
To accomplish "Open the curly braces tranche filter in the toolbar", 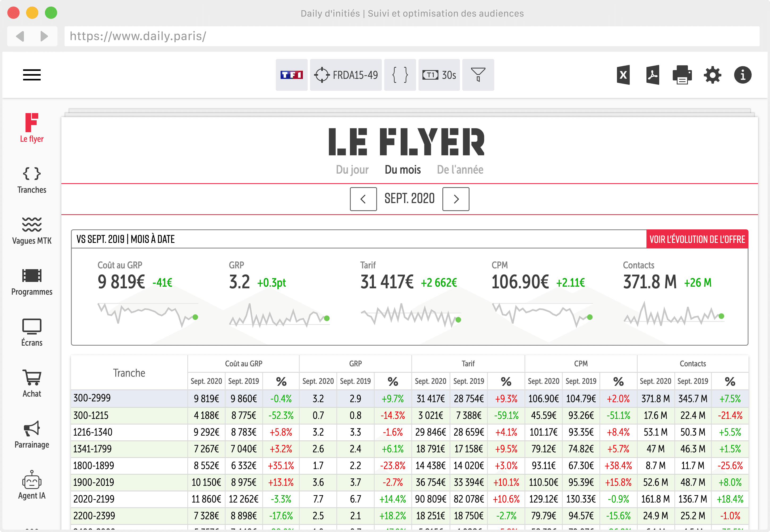I will click(400, 75).
